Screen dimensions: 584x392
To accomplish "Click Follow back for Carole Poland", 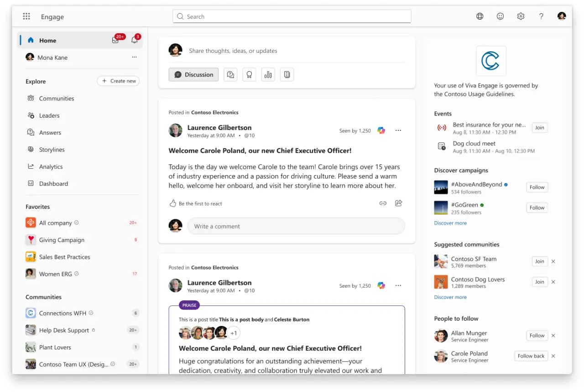I will pyautogui.click(x=531, y=356).
